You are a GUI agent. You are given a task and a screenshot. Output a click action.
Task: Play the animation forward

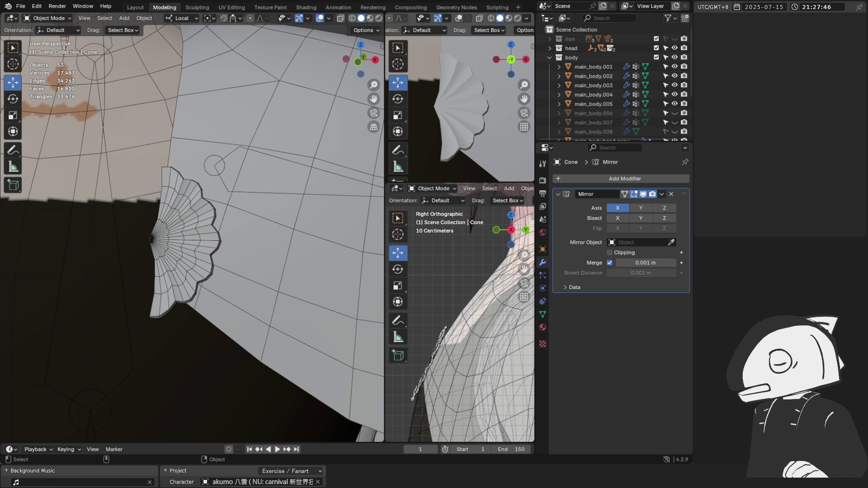(x=278, y=449)
